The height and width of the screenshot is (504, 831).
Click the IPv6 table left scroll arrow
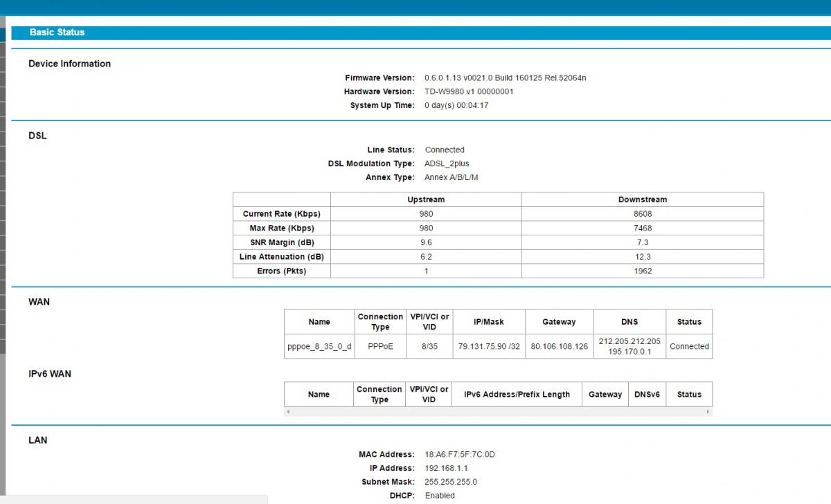[x=288, y=412]
